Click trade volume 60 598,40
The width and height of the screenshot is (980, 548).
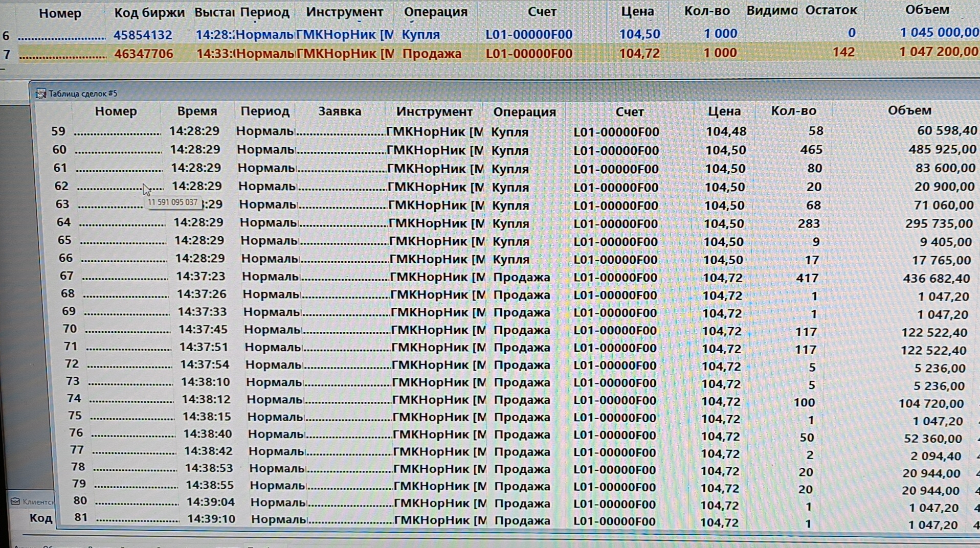[x=947, y=131]
